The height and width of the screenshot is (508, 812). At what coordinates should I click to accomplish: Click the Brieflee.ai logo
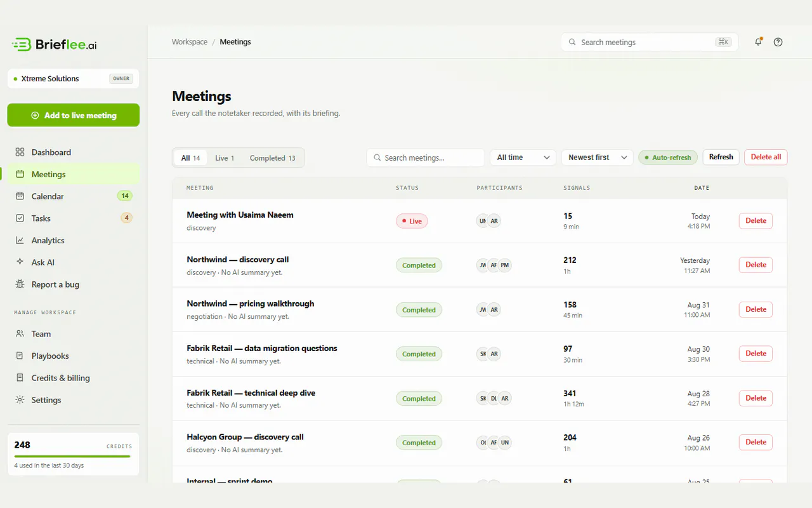pos(55,44)
